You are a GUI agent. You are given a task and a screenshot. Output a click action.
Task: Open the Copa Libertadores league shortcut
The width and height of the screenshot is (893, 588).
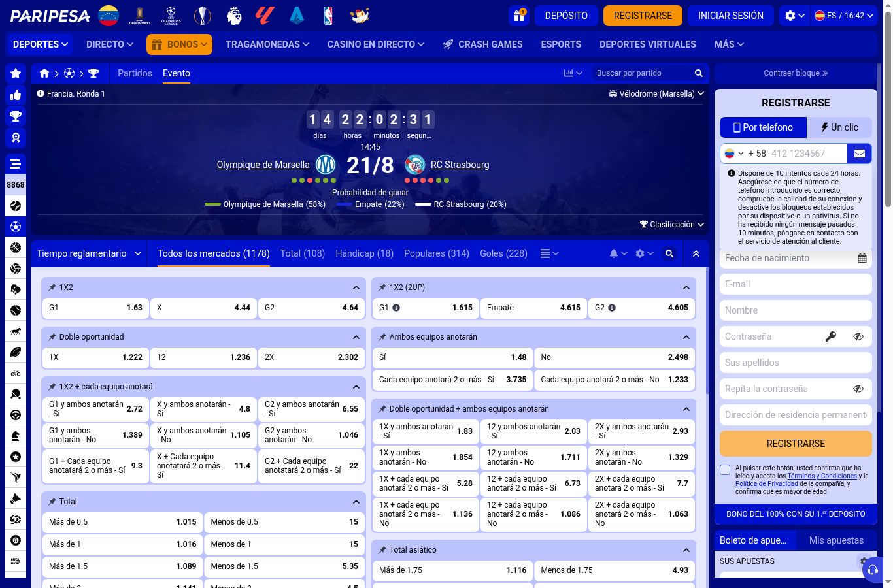(x=140, y=16)
